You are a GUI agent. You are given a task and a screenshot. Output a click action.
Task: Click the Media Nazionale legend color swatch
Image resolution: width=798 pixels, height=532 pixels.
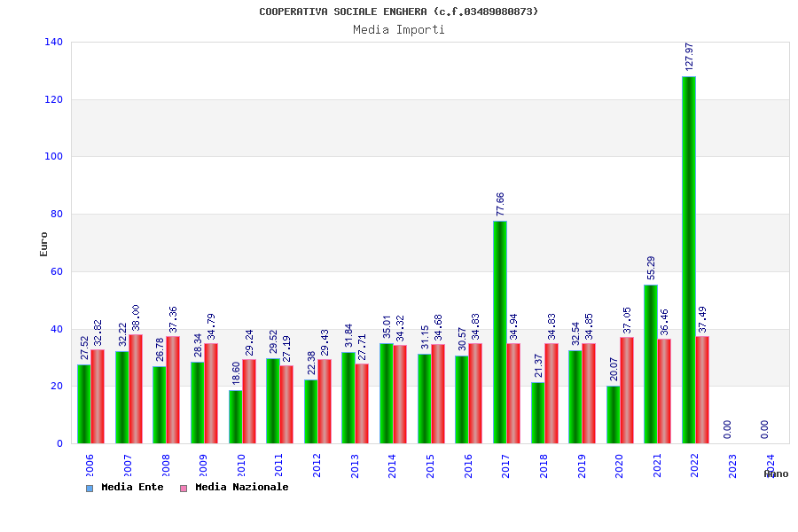pyautogui.click(x=184, y=489)
